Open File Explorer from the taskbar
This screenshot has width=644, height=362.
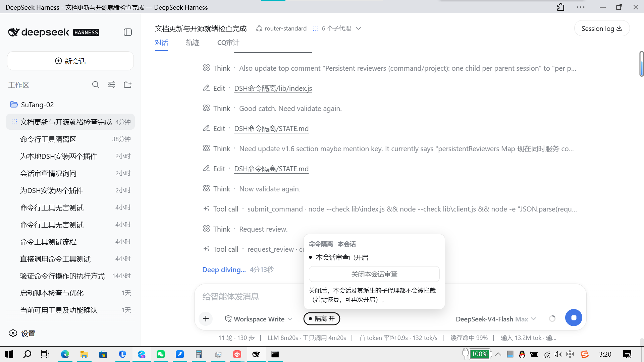pos(84,354)
